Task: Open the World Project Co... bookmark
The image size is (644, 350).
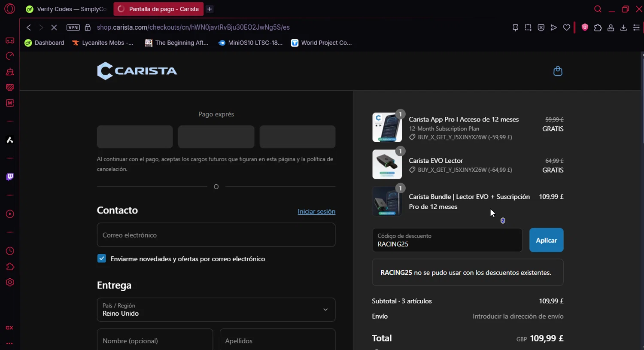Action: [x=322, y=43]
